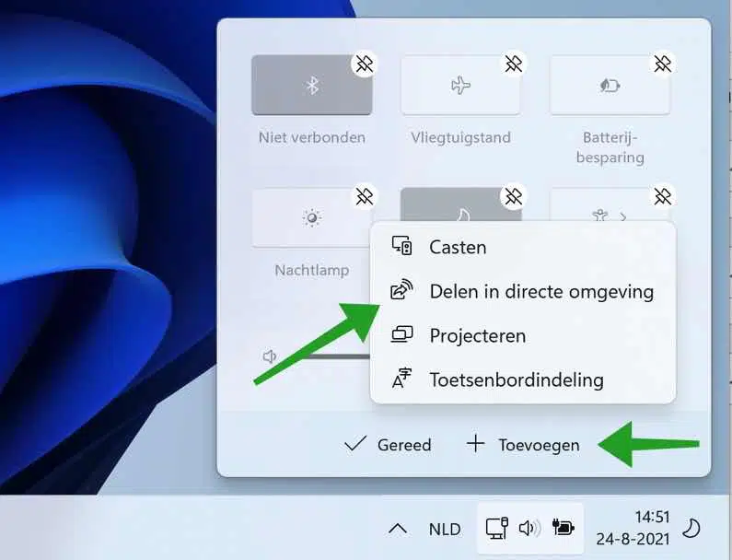This screenshot has height=560, width=732.
Task: Click the taskbar volume icon
Action: point(529,529)
